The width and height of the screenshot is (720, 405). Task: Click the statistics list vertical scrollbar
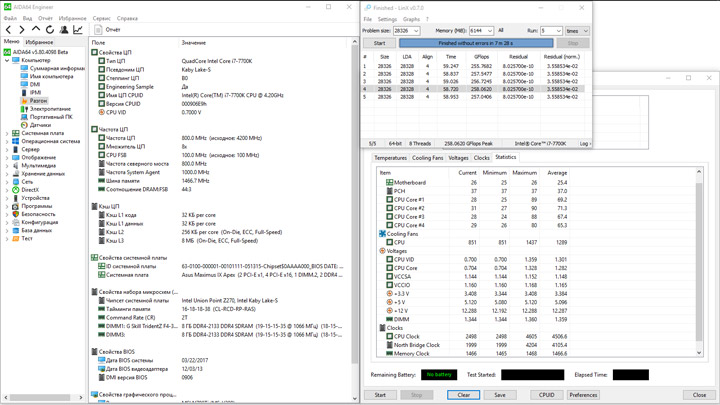699,260
